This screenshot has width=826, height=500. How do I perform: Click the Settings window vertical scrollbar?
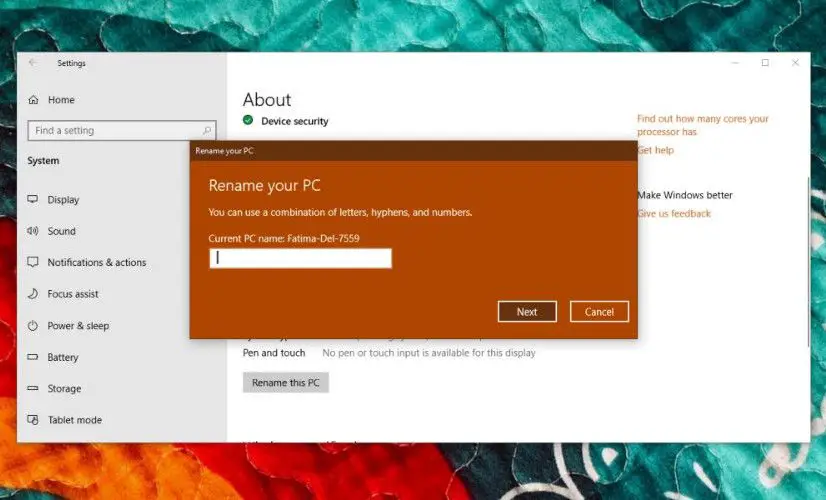click(x=808, y=262)
